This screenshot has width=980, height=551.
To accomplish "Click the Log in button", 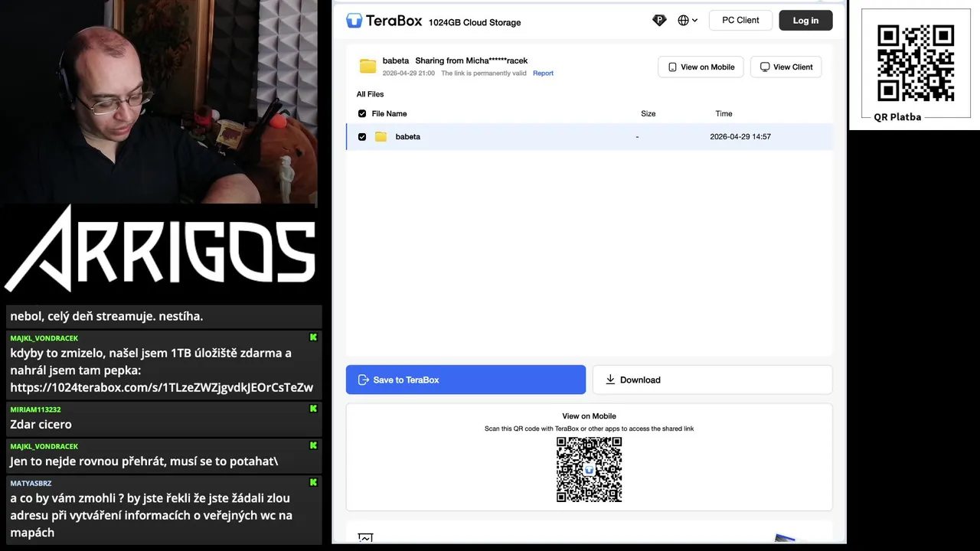I will click(805, 20).
